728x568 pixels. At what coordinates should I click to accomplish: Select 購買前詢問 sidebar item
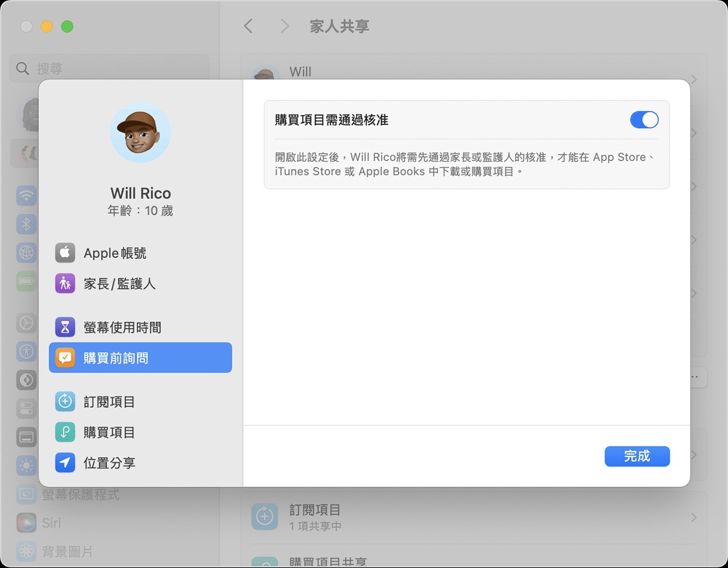click(140, 358)
